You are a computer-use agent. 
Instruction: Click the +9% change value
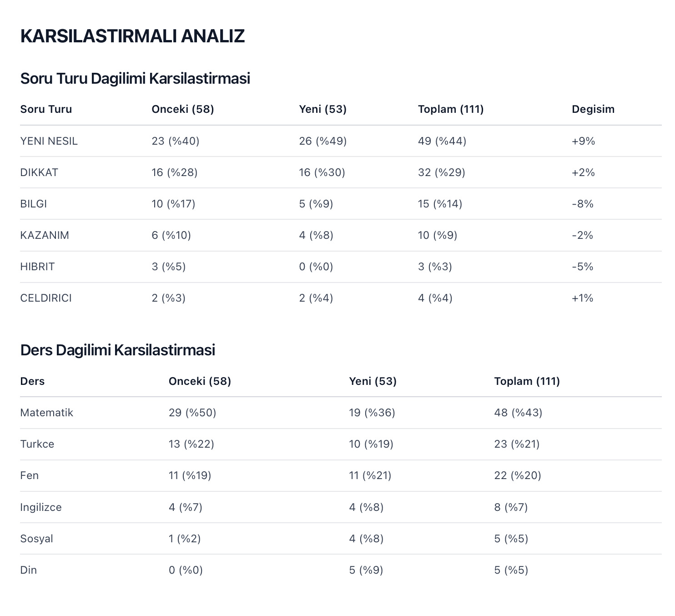point(583,141)
